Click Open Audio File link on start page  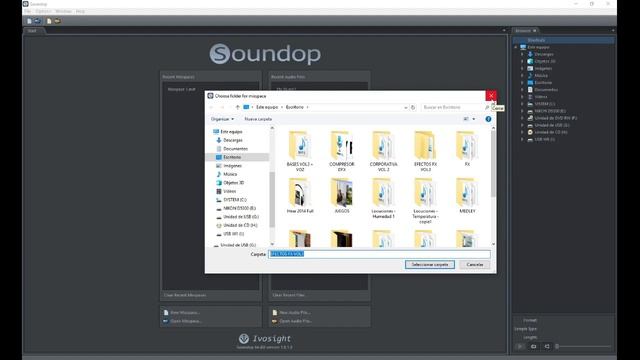[x=296, y=321]
